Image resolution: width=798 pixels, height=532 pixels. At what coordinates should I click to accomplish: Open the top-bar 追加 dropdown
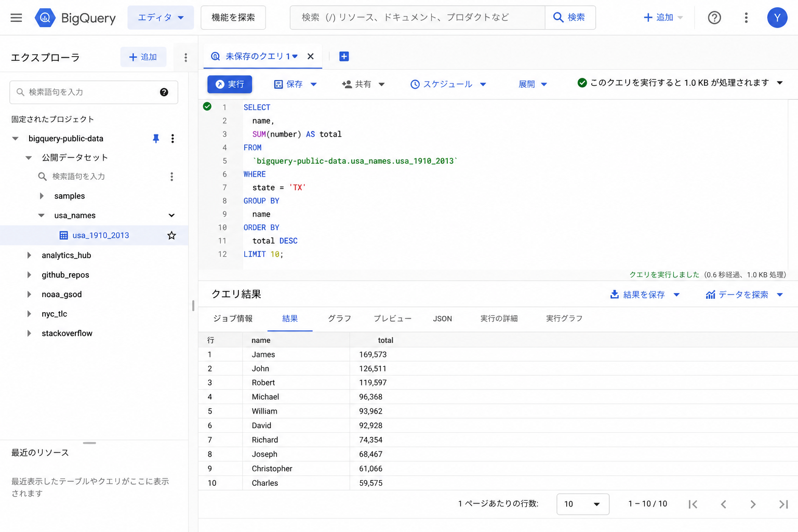tap(663, 18)
